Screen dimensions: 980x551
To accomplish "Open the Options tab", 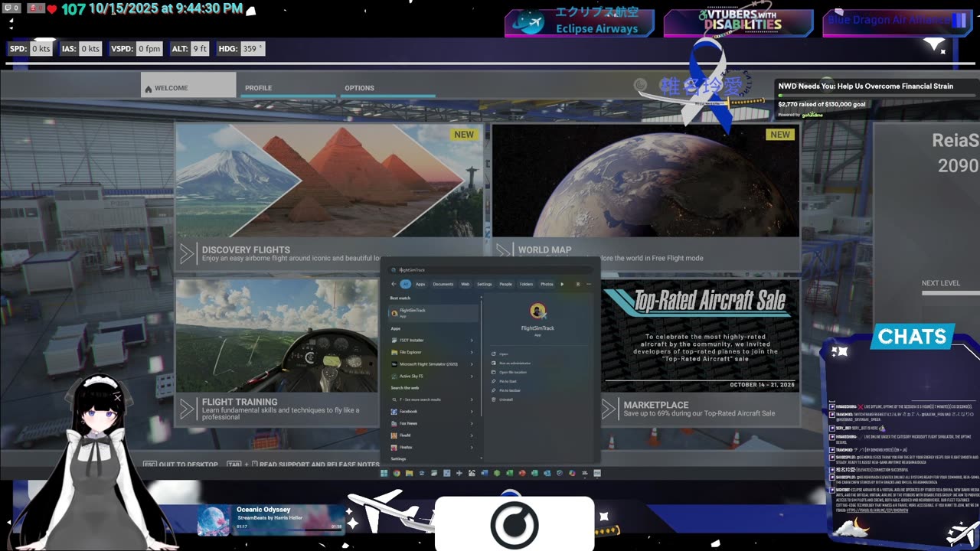I will pos(387,88).
